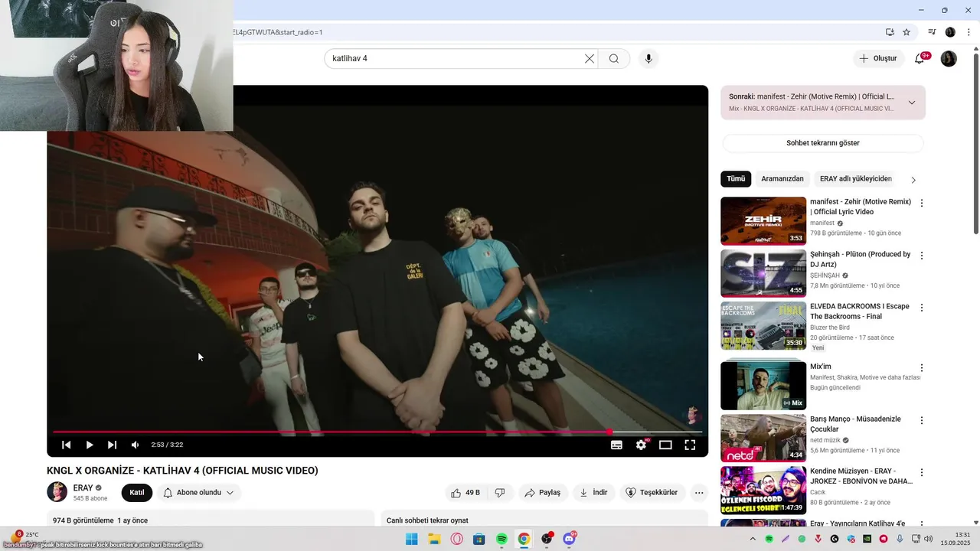Open YouTube notifications bell

point(920,58)
